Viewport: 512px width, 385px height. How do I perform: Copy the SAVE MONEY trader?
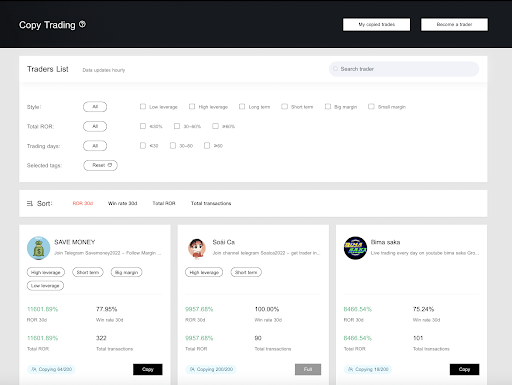click(x=148, y=369)
